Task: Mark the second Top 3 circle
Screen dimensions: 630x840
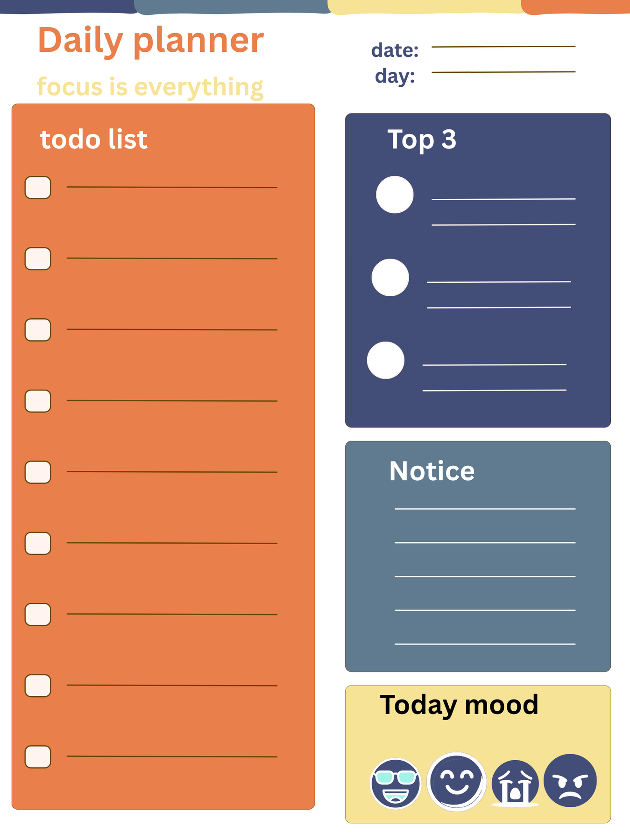Action: tap(390, 277)
